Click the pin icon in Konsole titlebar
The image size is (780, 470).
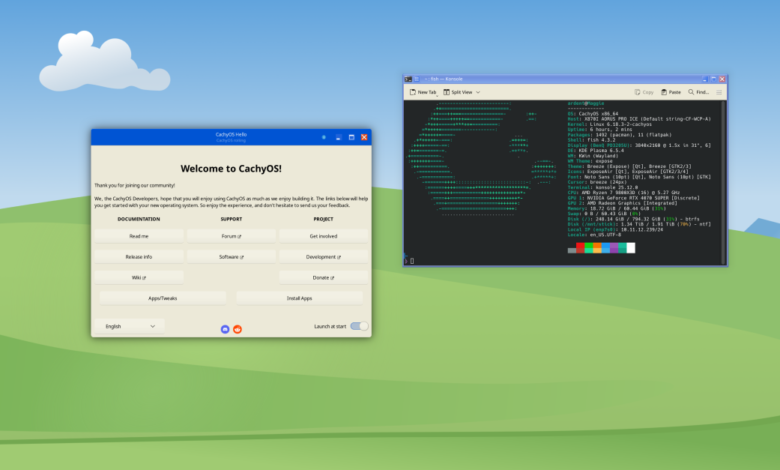pyautogui.click(x=417, y=79)
